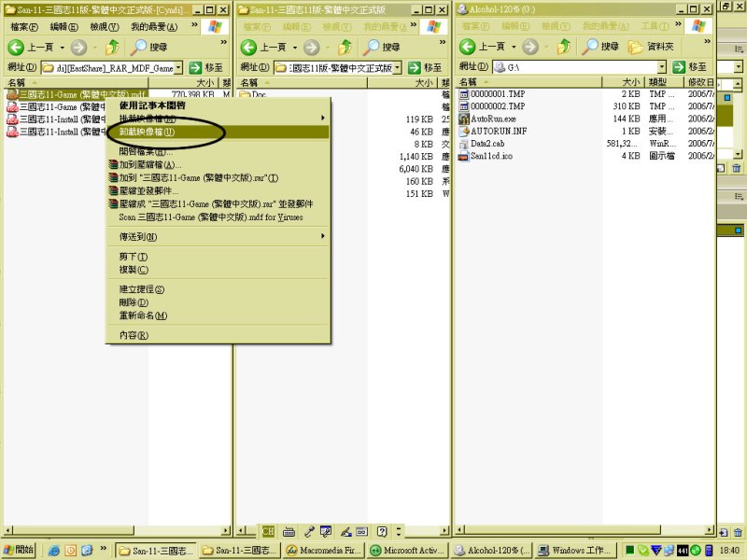
Task: Sort by 大小 column in the Alcohol-120% window
Action: [x=623, y=82]
